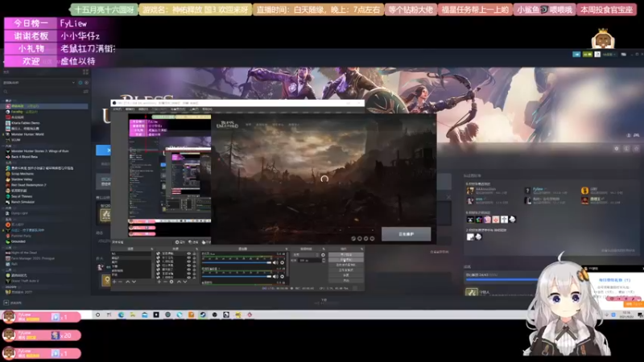This screenshot has height=362, width=644.
Task: Remove source with OBS Sources minus icon
Action: click(x=165, y=282)
